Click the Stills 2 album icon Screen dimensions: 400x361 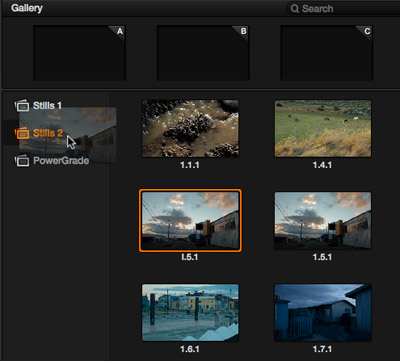pyautogui.click(x=22, y=133)
